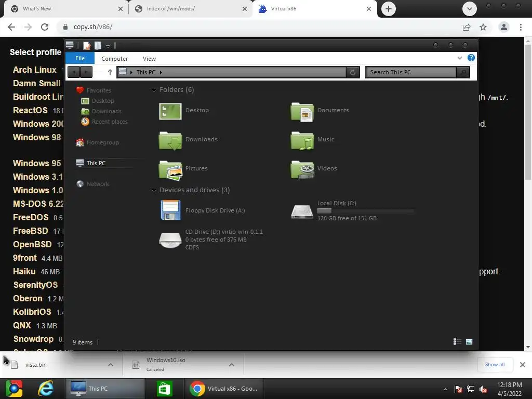
Task: Select Homegroup in navigation pane
Action: pos(97,142)
